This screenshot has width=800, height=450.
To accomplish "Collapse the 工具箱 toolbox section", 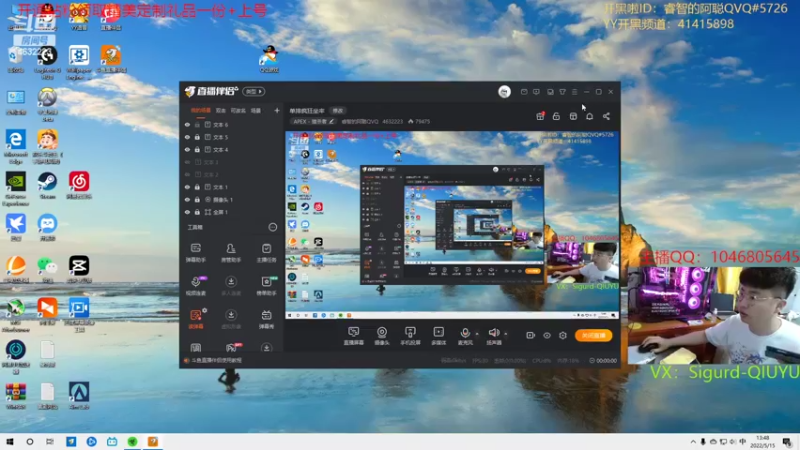I will click(273, 227).
